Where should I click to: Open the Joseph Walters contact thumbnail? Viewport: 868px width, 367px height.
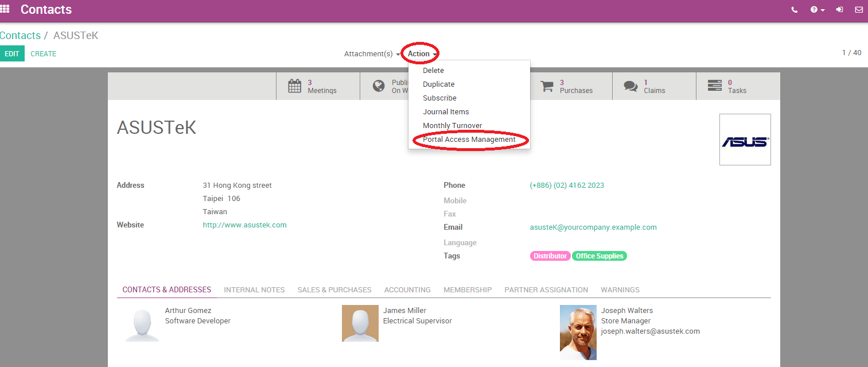pyautogui.click(x=578, y=332)
